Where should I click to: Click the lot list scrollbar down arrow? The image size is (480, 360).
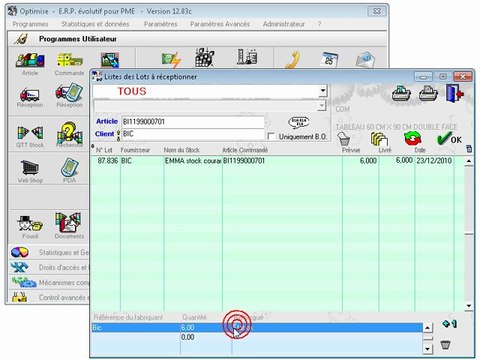[x=469, y=306]
